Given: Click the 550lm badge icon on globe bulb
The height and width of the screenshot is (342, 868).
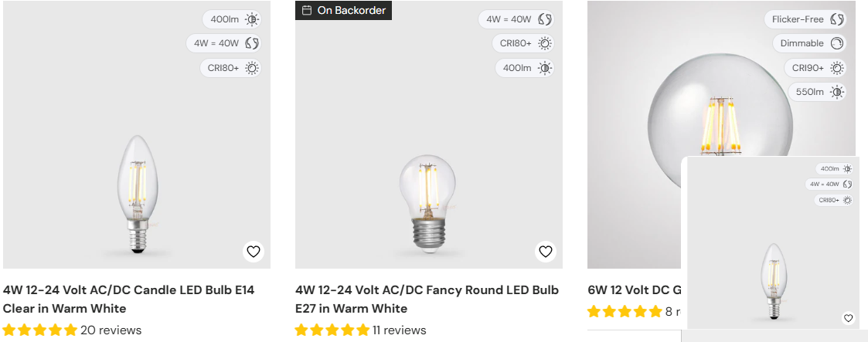Looking at the screenshot, I should pyautogui.click(x=837, y=92).
